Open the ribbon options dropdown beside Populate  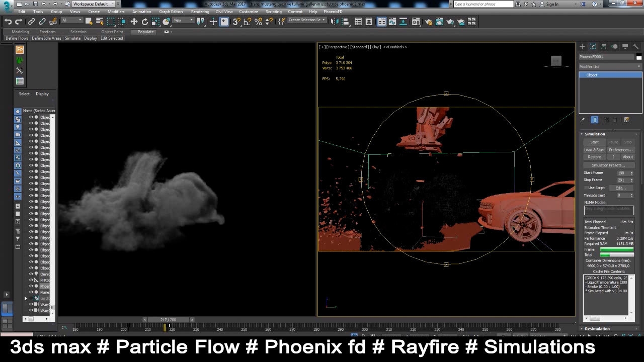[168, 32]
